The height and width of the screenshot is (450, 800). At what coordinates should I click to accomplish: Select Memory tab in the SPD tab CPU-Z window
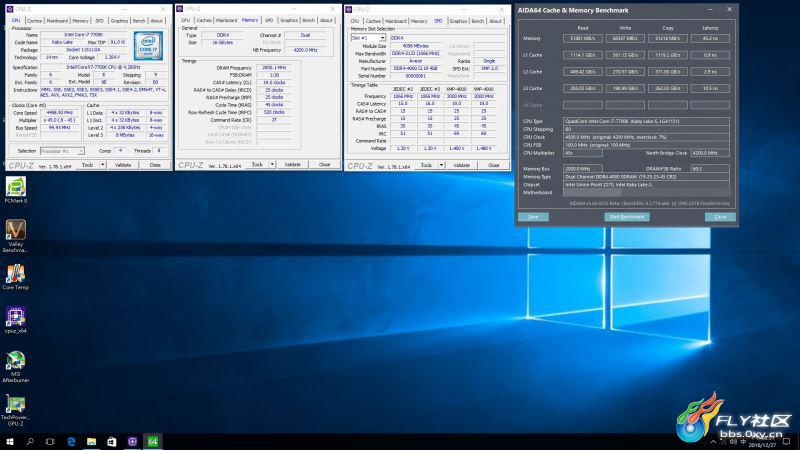pos(419,21)
